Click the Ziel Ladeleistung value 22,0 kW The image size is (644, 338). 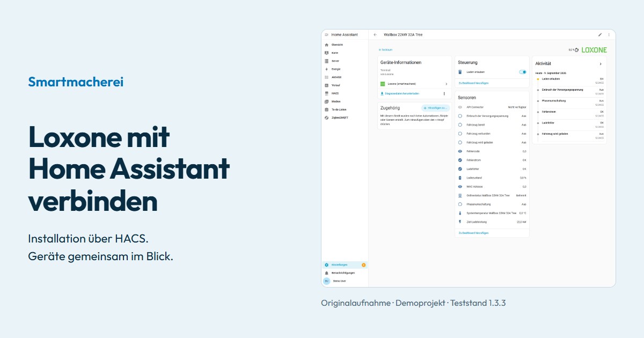pos(521,222)
